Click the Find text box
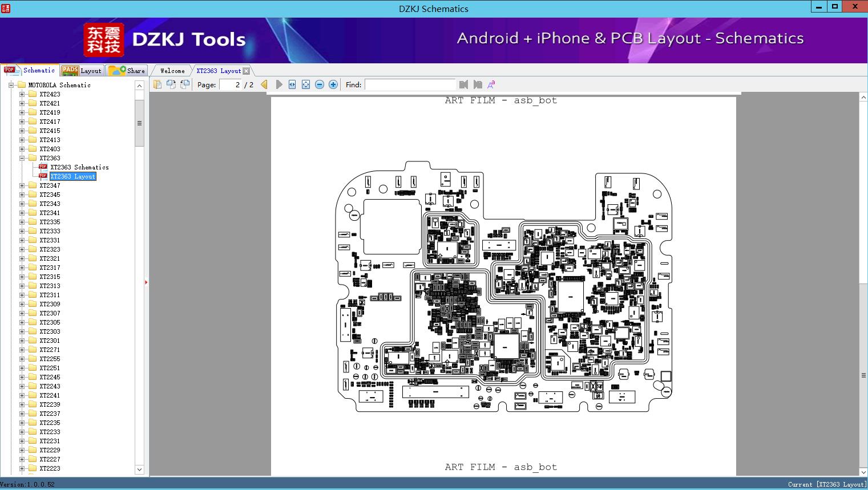 pos(410,84)
